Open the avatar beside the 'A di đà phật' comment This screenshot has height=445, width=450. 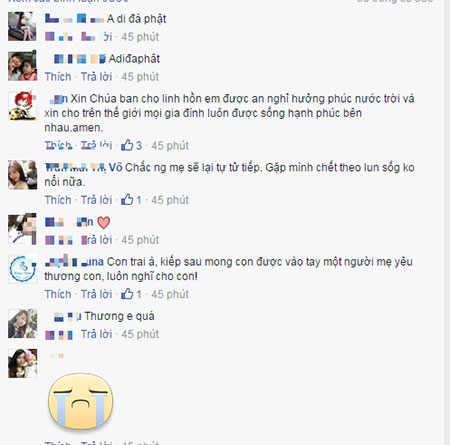click(22, 26)
